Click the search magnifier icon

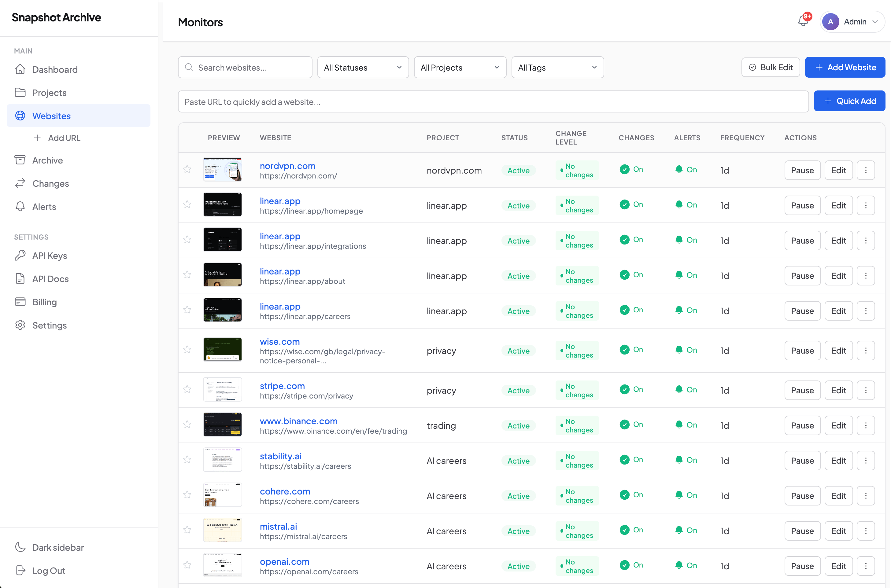point(189,68)
